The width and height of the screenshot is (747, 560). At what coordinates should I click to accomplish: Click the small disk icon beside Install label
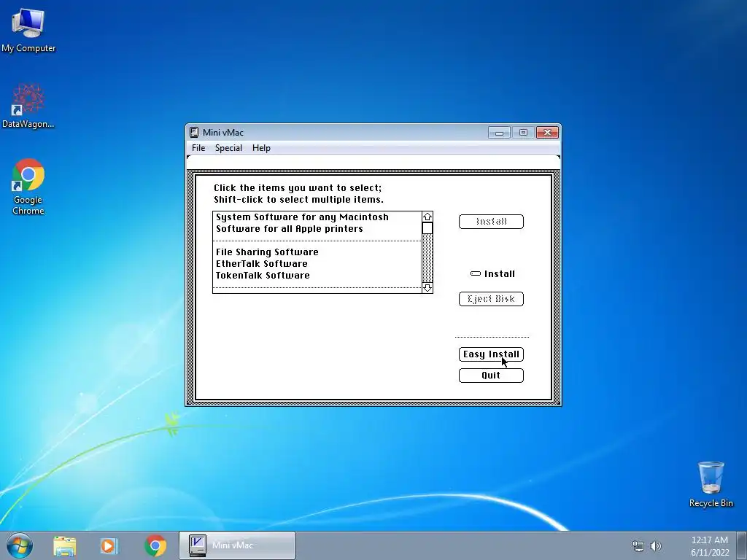pos(476,274)
